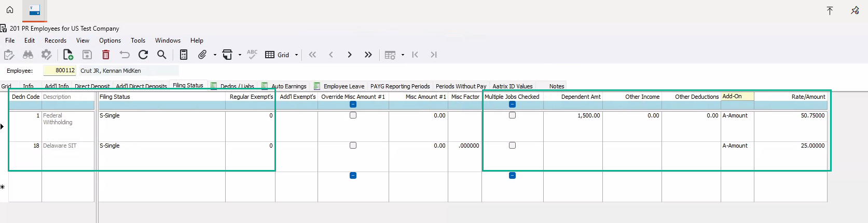The image size is (868, 223).
Task: Click the grid settings table-gear icon
Action: (x=390, y=55)
